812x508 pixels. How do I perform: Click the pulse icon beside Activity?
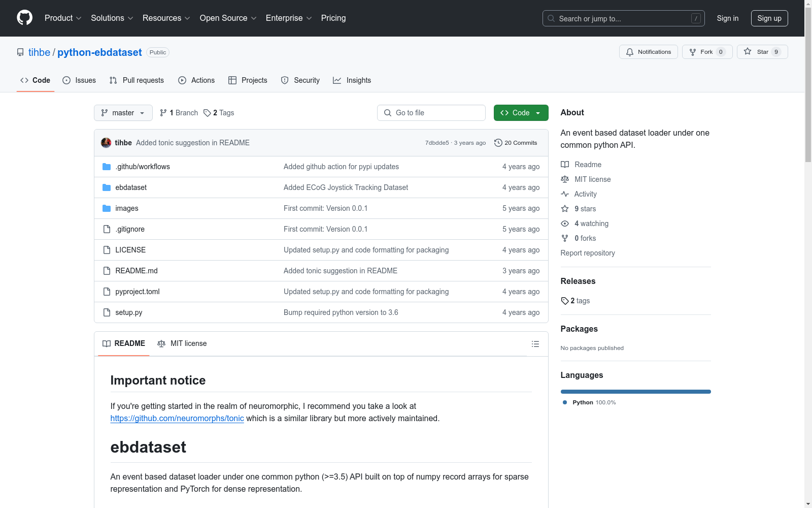click(565, 194)
